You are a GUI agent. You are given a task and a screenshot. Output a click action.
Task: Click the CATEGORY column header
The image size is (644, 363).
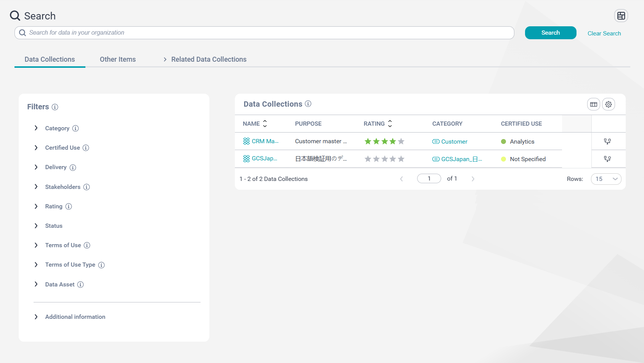coord(447,124)
